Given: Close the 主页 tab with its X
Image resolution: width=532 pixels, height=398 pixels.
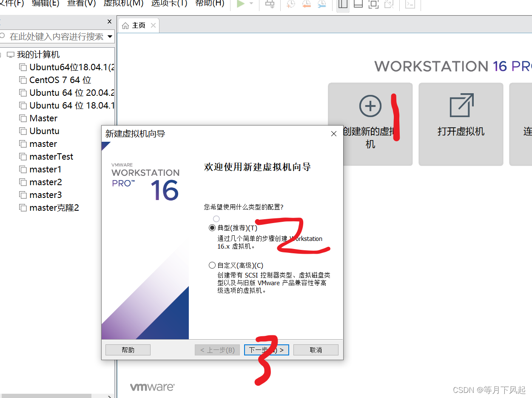Looking at the screenshot, I should [x=153, y=26].
